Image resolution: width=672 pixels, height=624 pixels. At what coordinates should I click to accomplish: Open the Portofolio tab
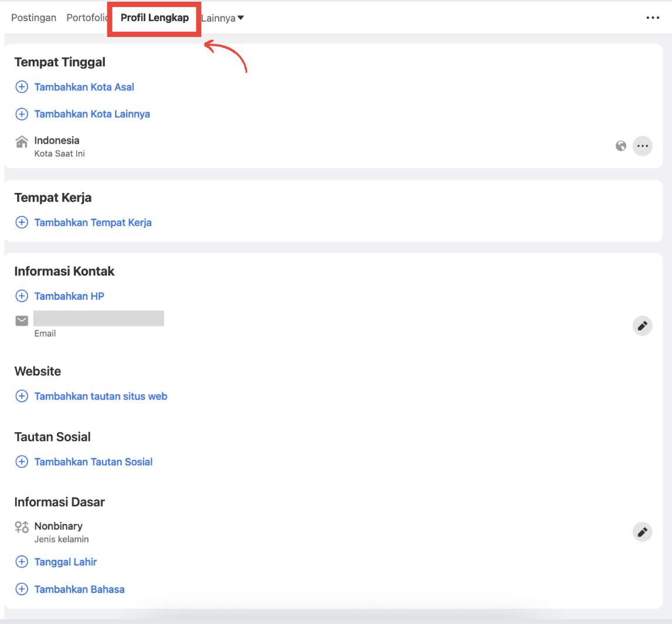click(x=87, y=18)
